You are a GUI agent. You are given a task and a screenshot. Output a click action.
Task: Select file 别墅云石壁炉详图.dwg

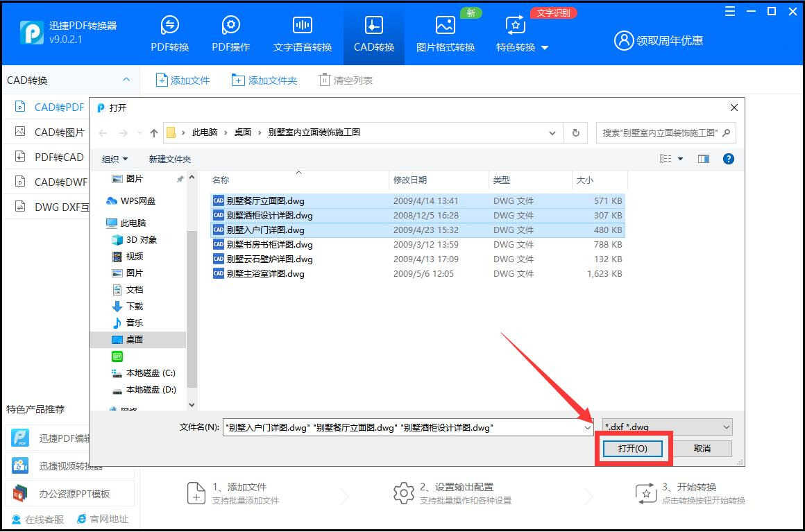[417, 259]
